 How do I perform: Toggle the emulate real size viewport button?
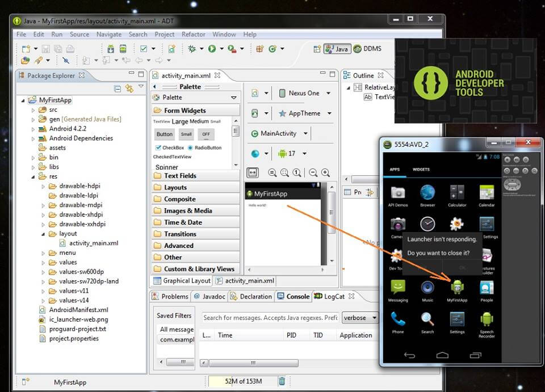click(x=253, y=172)
